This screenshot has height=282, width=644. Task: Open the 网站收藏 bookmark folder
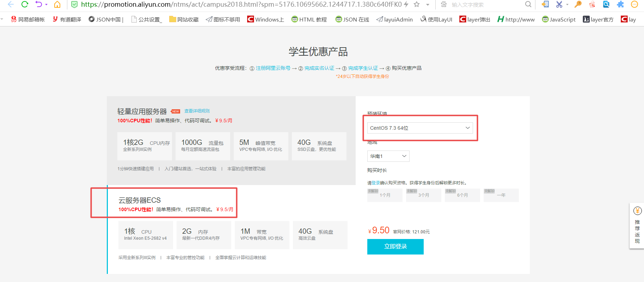coord(184,19)
